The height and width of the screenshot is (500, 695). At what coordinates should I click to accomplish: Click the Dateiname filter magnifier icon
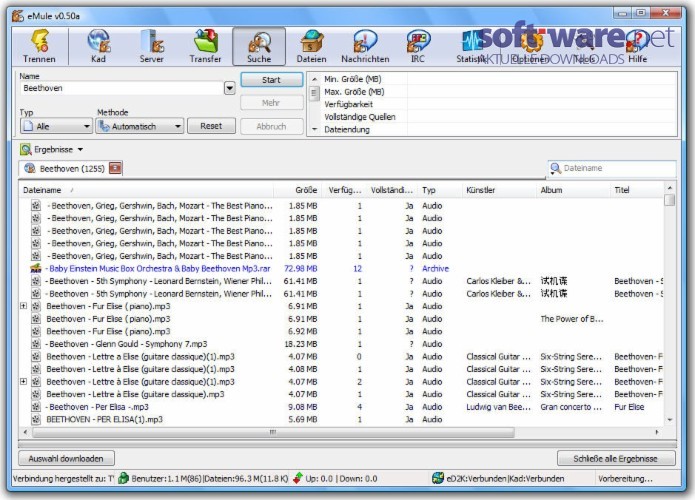point(555,168)
